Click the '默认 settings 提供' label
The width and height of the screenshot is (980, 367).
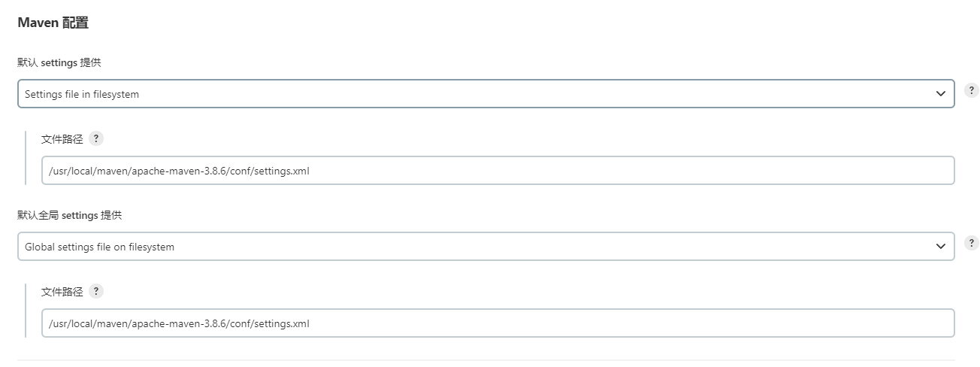point(59,62)
